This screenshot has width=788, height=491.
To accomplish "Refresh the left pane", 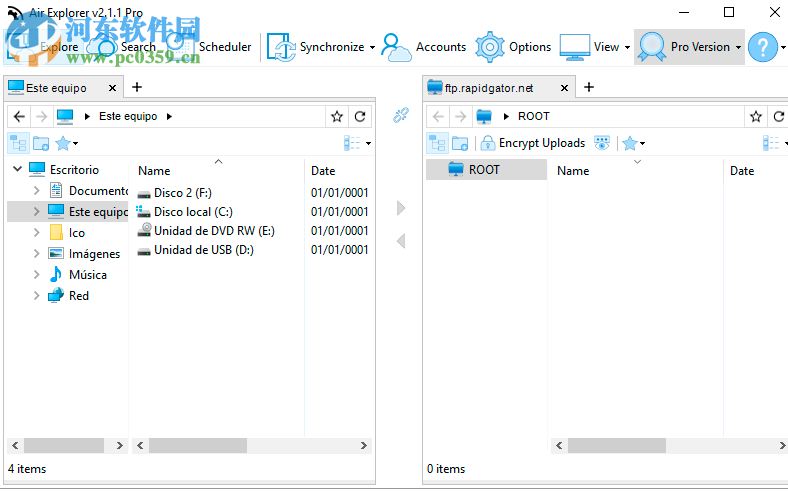I will point(360,117).
